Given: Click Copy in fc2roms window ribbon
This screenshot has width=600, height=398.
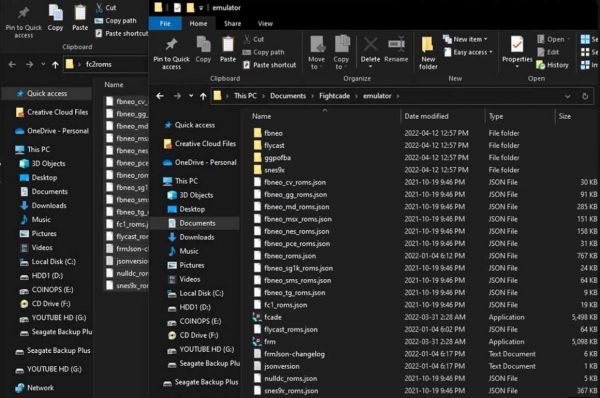Looking at the screenshot, I should coord(55,18).
